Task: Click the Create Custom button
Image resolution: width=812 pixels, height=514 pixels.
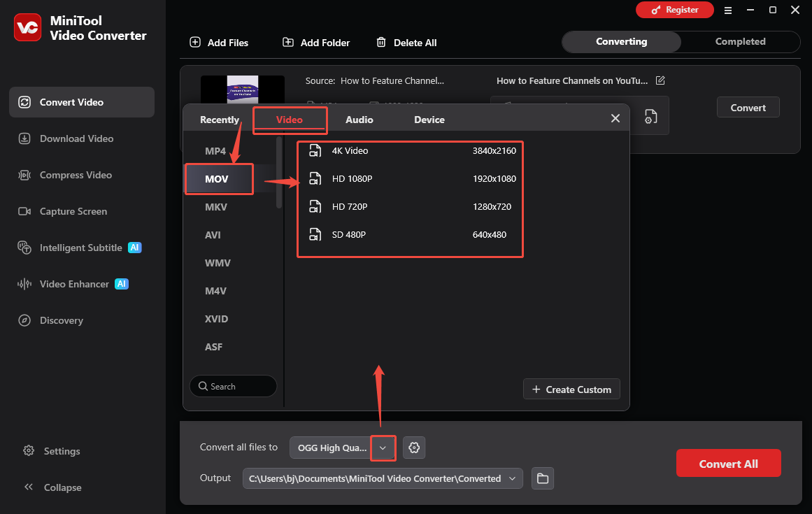Action: 571,390
